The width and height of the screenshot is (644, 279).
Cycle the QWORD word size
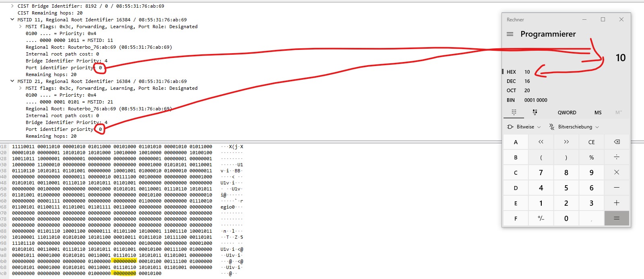[567, 112]
